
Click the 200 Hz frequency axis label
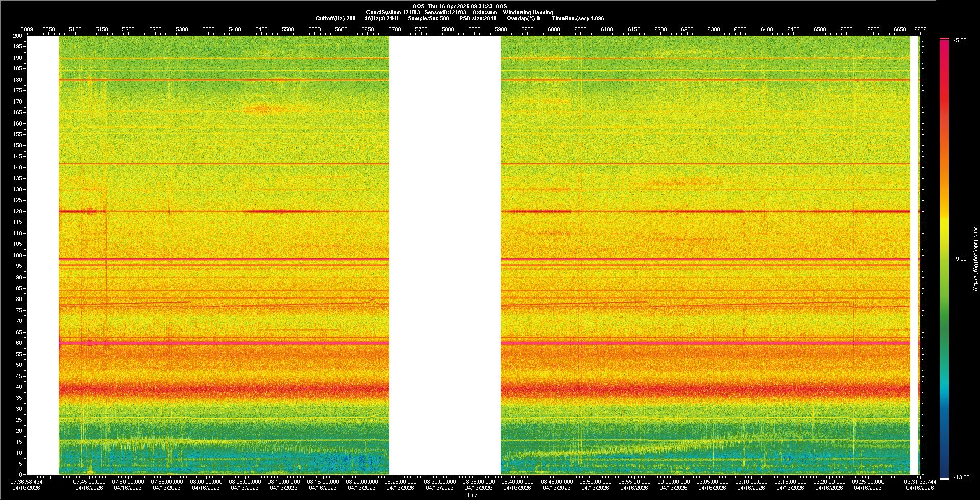tap(18, 36)
